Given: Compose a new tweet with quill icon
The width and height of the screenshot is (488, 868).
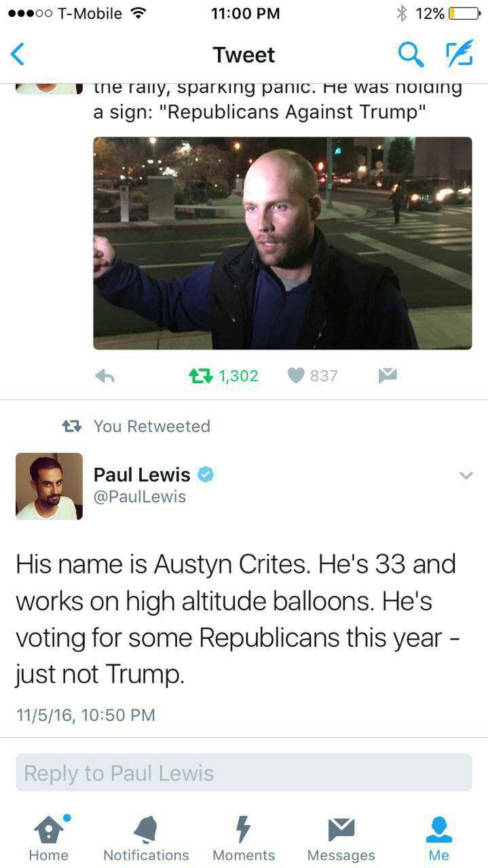Looking at the screenshot, I should 459,54.
